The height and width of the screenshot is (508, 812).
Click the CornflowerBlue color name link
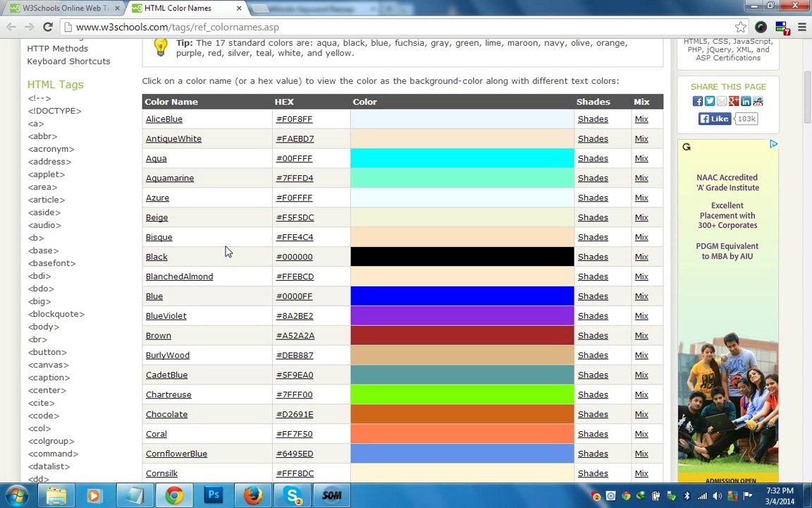pyautogui.click(x=176, y=454)
